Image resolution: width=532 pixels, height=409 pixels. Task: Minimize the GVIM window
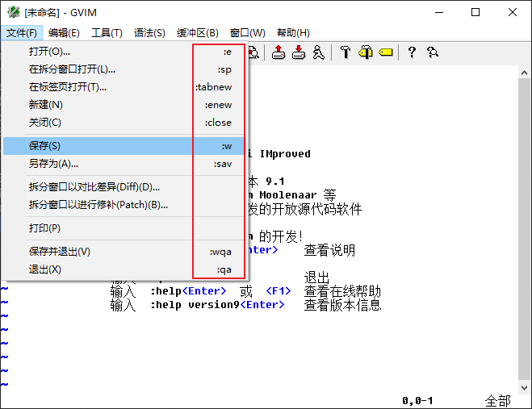[x=439, y=13]
